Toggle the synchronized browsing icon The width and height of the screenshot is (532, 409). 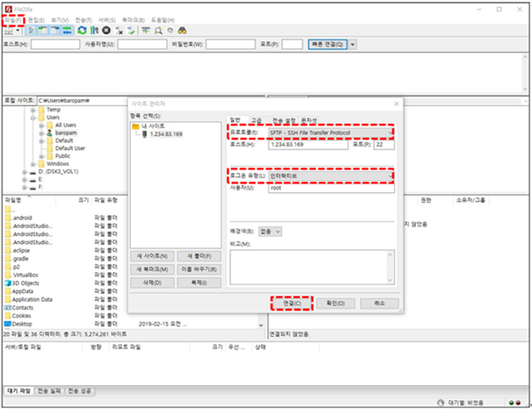170,31
